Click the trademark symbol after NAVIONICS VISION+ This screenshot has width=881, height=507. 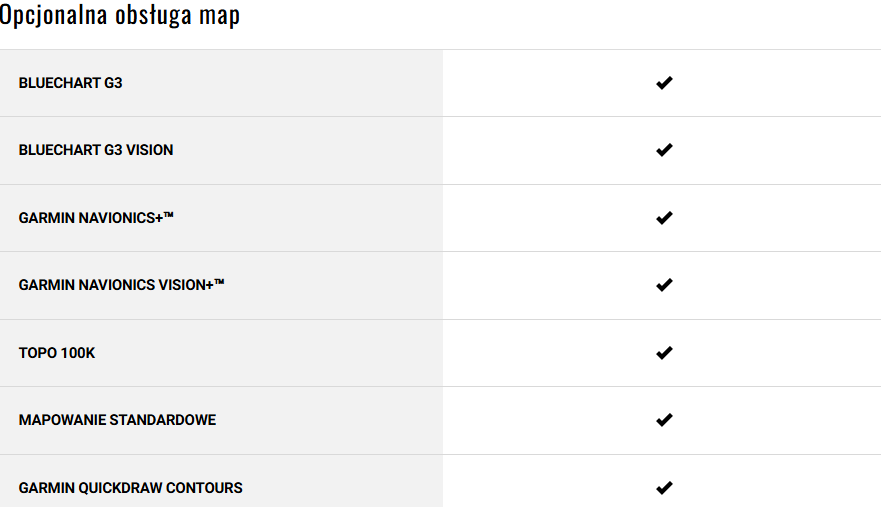pyautogui.click(x=219, y=282)
